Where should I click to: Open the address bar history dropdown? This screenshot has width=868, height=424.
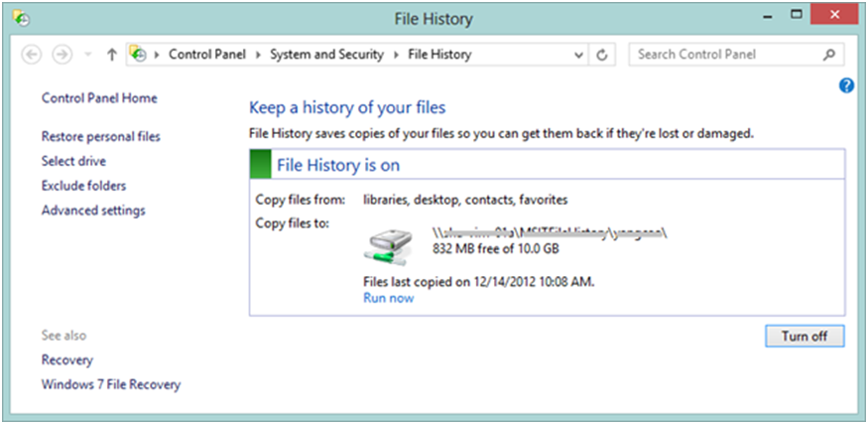point(578,55)
